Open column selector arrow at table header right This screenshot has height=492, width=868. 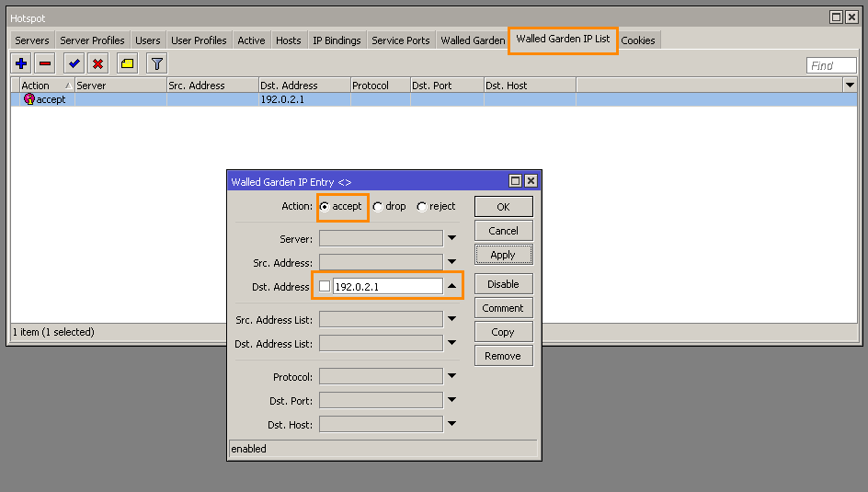849,86
